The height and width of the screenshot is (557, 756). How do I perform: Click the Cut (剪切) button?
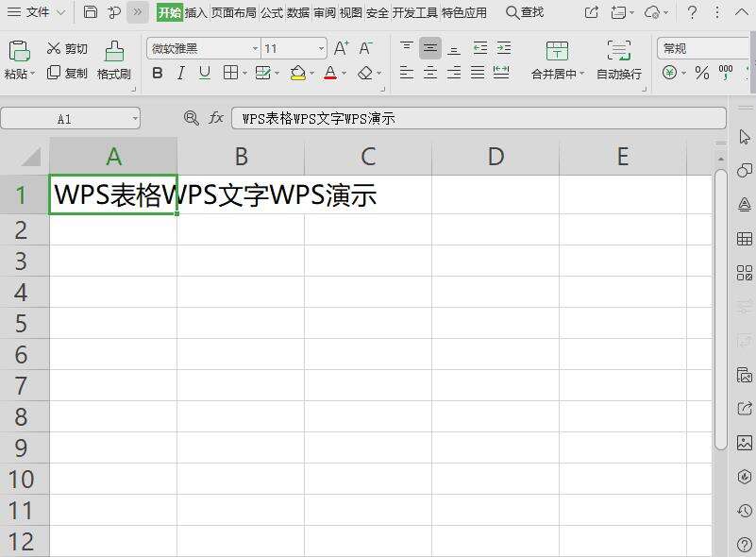[x=67, y=48]
